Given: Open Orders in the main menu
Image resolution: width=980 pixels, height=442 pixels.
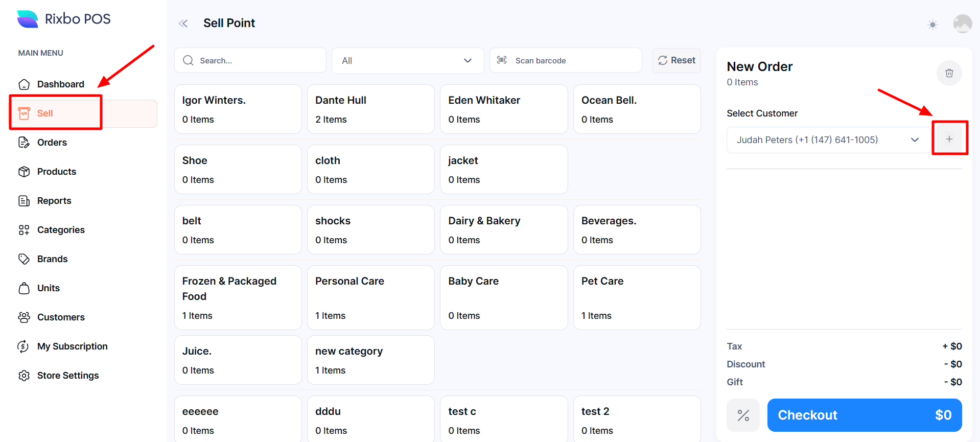Looking at the screenshot, I should [52, 143].
